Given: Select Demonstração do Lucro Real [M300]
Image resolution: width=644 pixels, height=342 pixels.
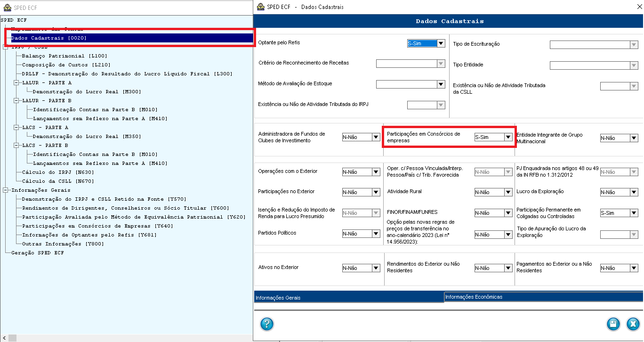Looking at the screenshot, I should pyautogui.click(x=87, y=91).
